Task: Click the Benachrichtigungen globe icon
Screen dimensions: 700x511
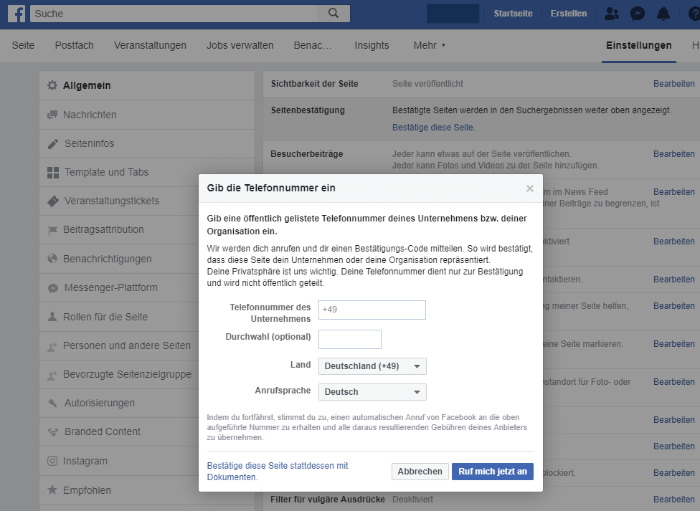Action: click(x=52, y=258)
